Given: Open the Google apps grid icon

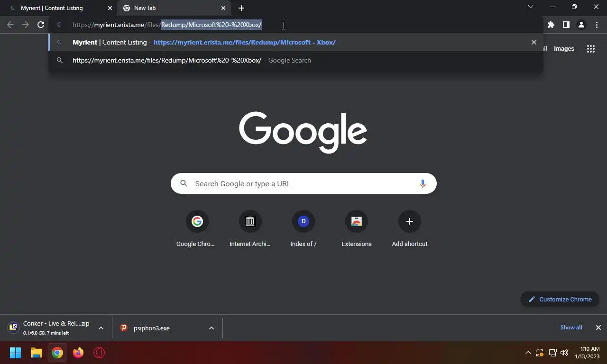Looking at the screenshot, I should tap(591, 48).
